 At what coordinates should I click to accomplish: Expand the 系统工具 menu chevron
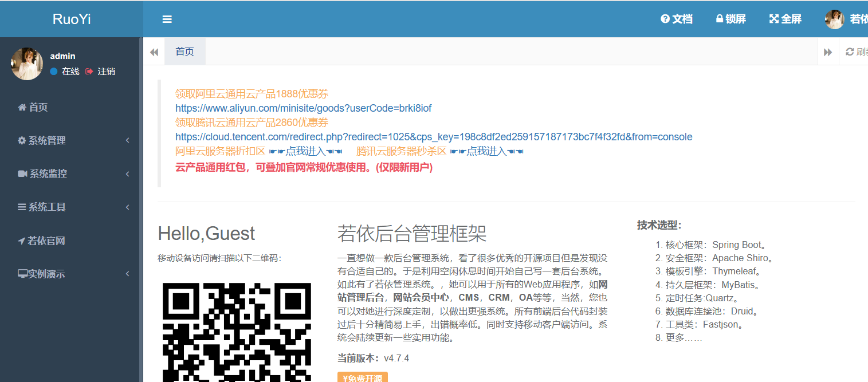click(127, 207)
